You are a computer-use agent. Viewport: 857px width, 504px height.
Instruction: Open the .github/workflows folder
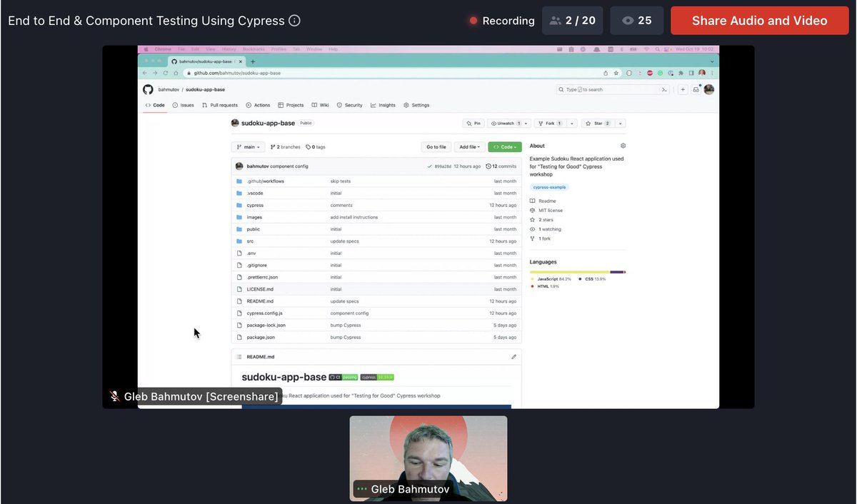(265, 181)
